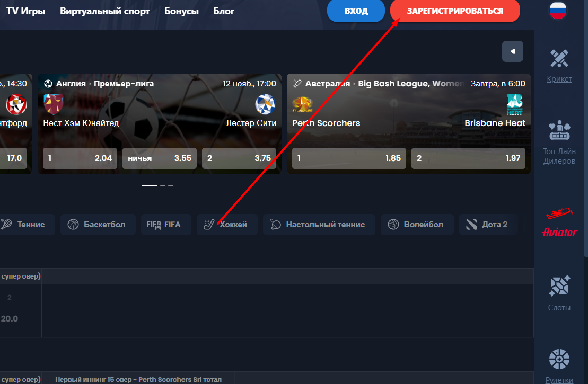Click Вест Хэм Юнайтед team name
Image resolution: width=588 pixels, height=384 pixels.
tap(81, 123)
